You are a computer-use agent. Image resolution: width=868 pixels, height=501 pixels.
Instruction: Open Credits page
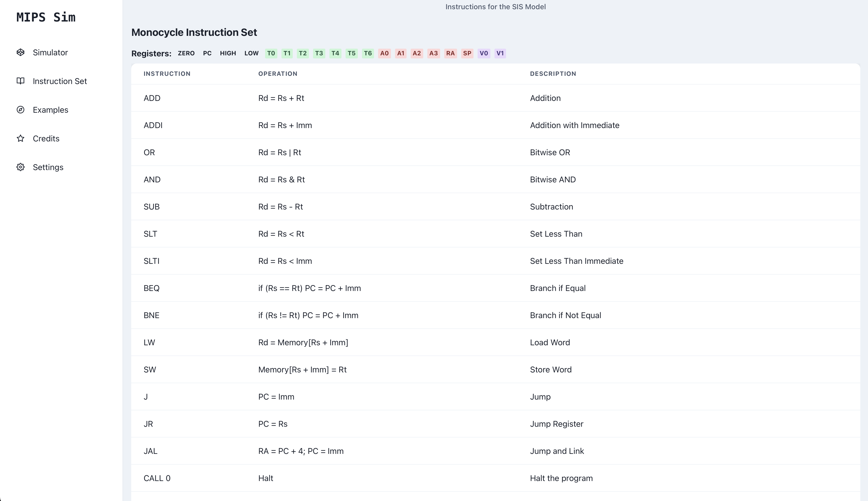[46, 138]
